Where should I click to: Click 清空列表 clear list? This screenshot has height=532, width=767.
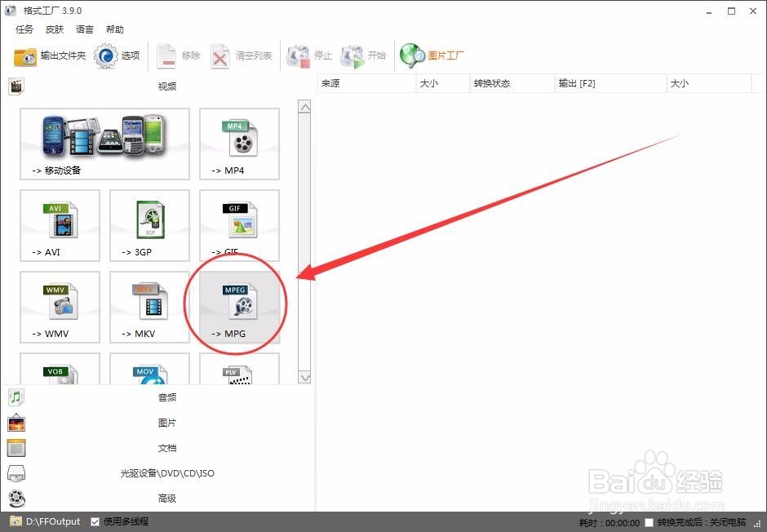(x=242, y=56)
